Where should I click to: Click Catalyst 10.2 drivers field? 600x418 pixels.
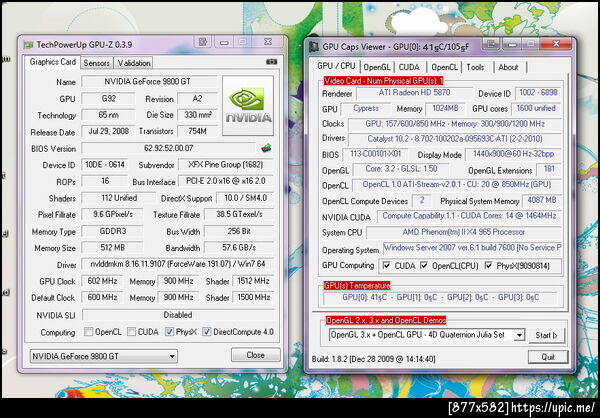click(455, 139)
